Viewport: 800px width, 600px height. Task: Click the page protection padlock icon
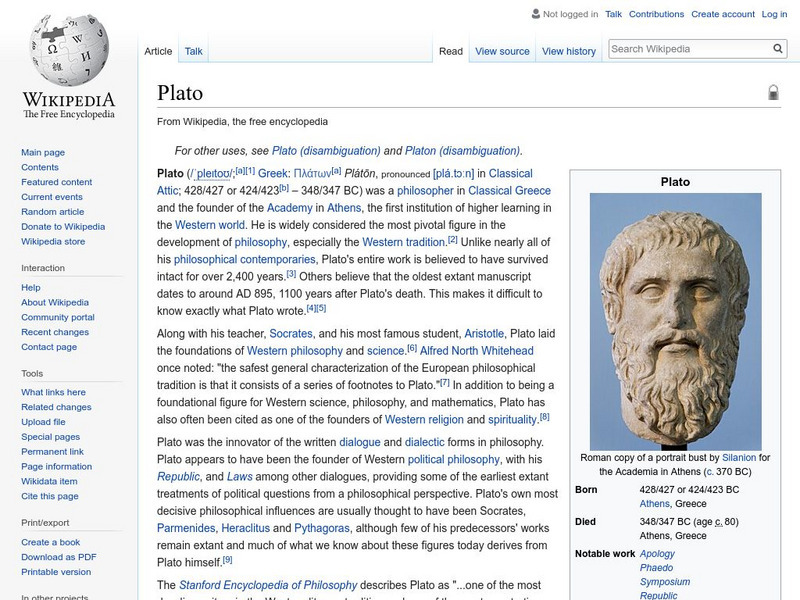772,91
